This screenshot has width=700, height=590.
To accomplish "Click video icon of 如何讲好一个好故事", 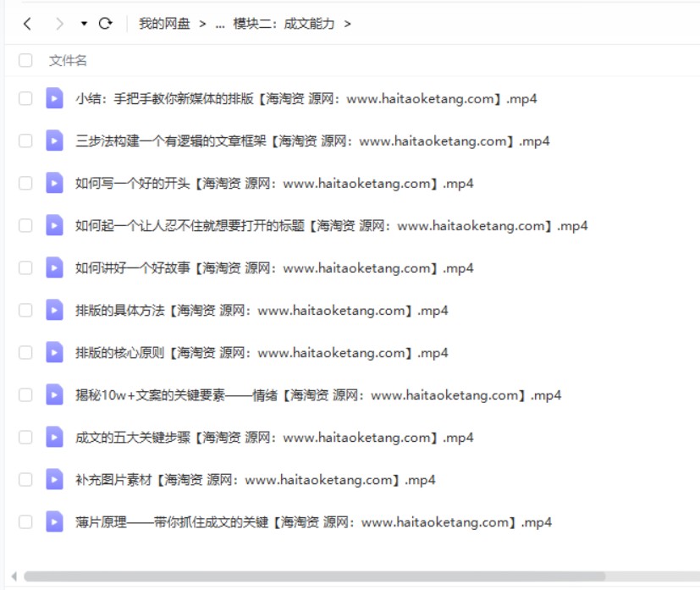I will click(x=54, y=267).
